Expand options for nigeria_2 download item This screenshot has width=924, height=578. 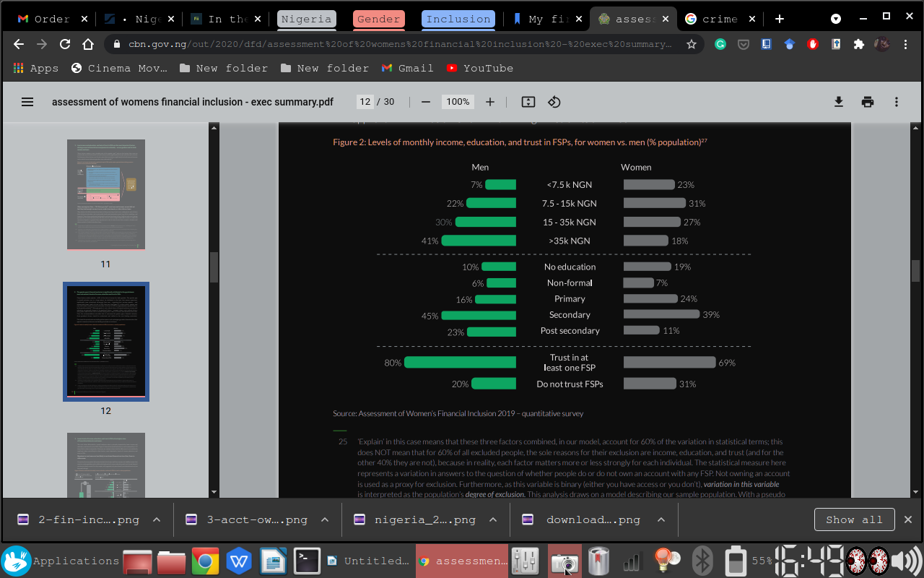[x=493, y=519]
